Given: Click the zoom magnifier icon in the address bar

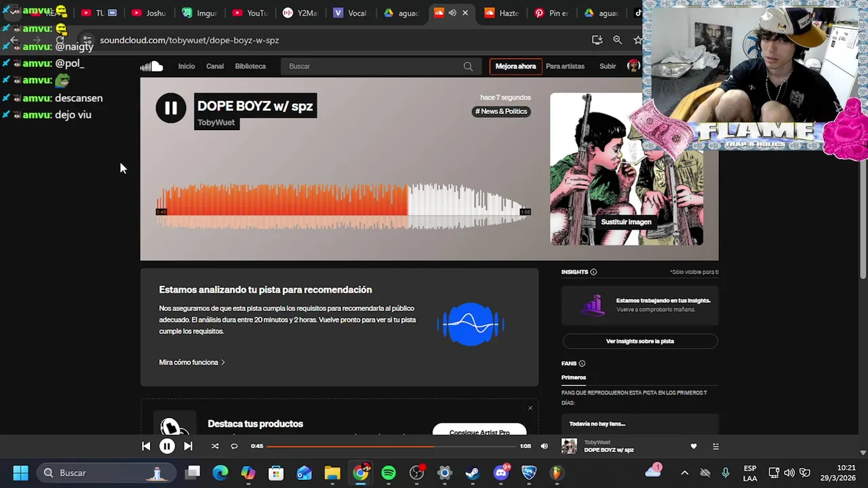Looking at the screenshot, I should point(617,40).
